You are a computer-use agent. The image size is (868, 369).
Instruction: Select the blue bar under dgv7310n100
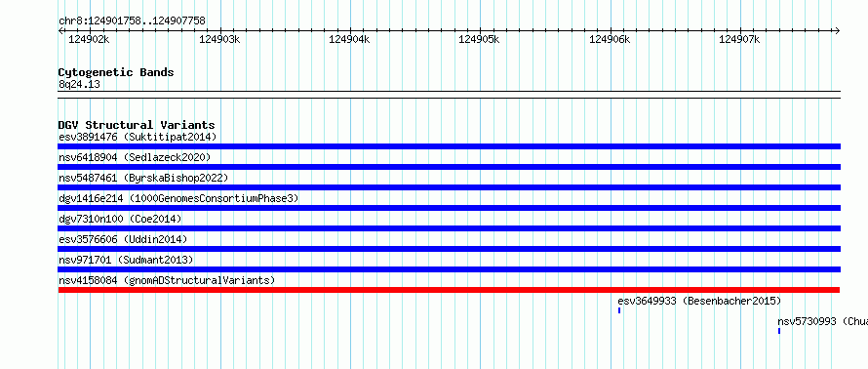click(449, 228)
